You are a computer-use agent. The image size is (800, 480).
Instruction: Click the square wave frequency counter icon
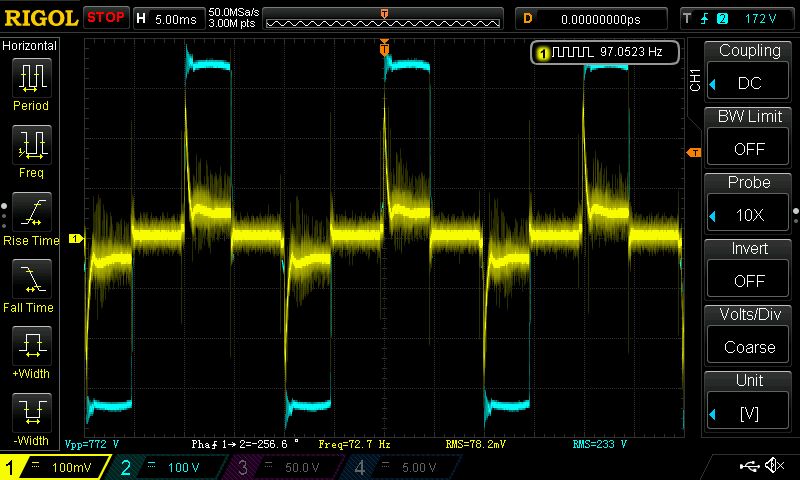[572, 52]
